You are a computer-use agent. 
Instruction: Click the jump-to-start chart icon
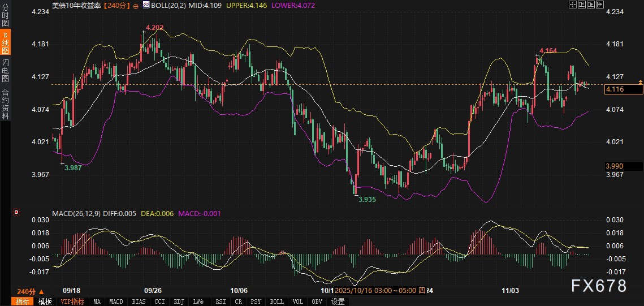582,4
